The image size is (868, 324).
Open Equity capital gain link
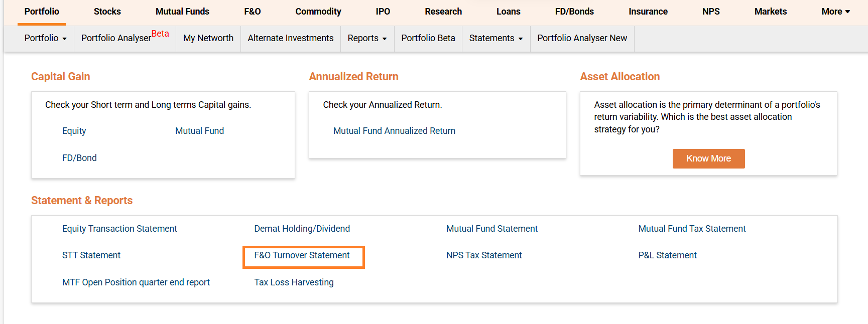(x=74, y=131)
